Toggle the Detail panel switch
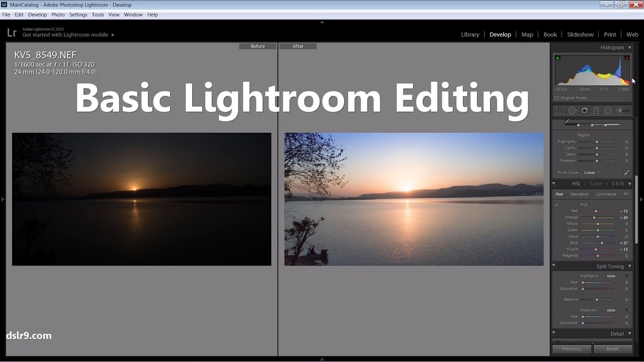Image resolution: width=644 pixels, height=362 pixels. 554,333
